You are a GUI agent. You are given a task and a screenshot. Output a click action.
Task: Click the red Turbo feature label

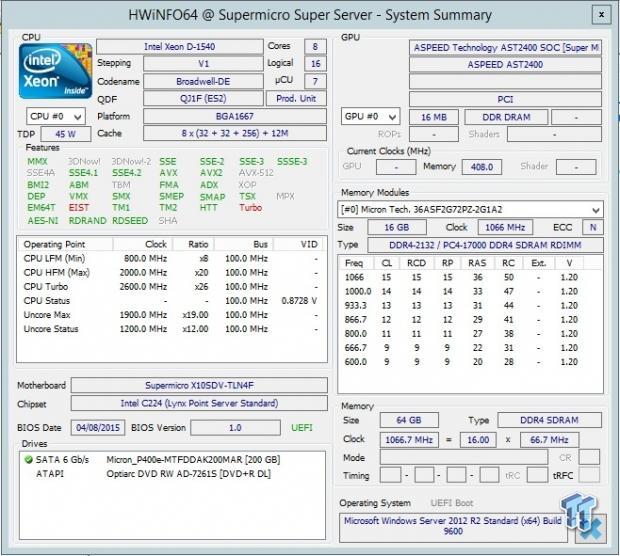click(x=250, y=208)
